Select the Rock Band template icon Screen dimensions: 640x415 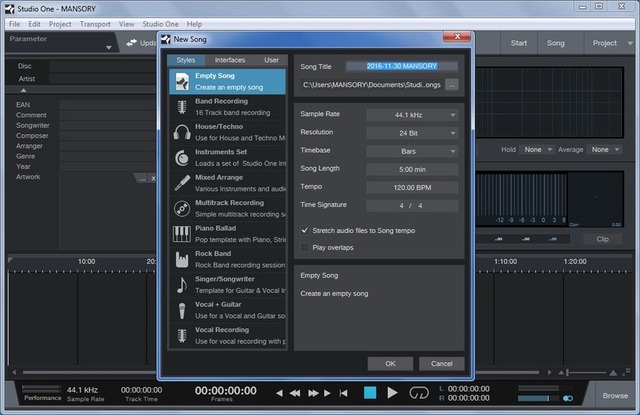click(182, 259)
